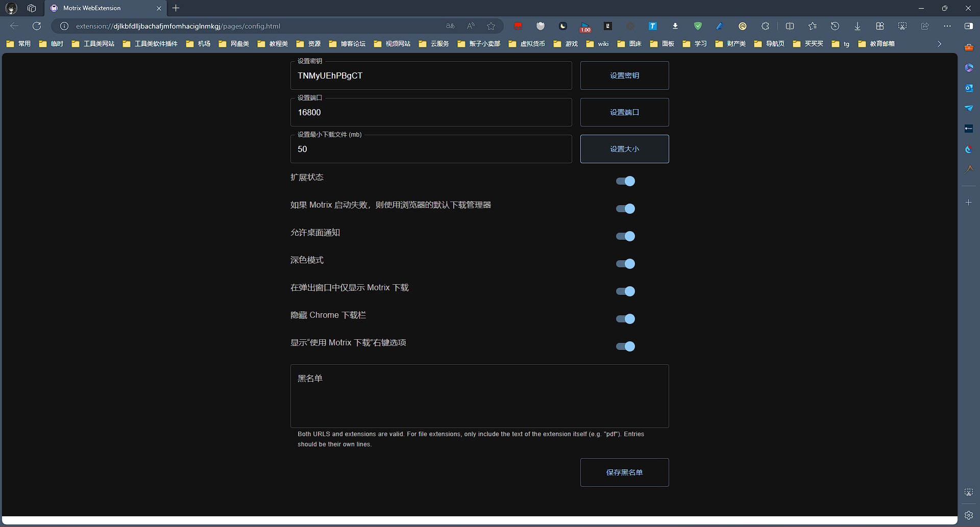Image resolution: width=980 pixels, height=527 pixels.
Task: Open the red extension icon in toolbar
Action: click(518, 26)
